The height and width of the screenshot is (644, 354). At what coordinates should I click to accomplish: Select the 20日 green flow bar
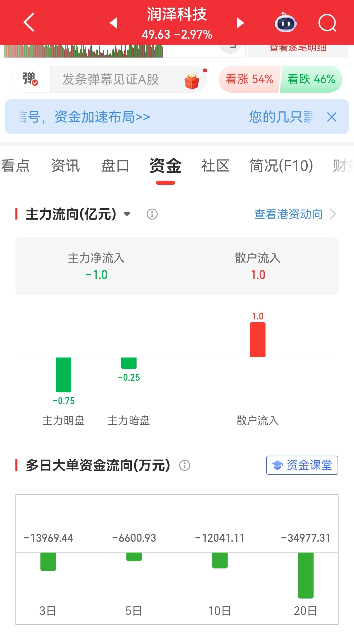pyautogui.click(x=306, y=576)
